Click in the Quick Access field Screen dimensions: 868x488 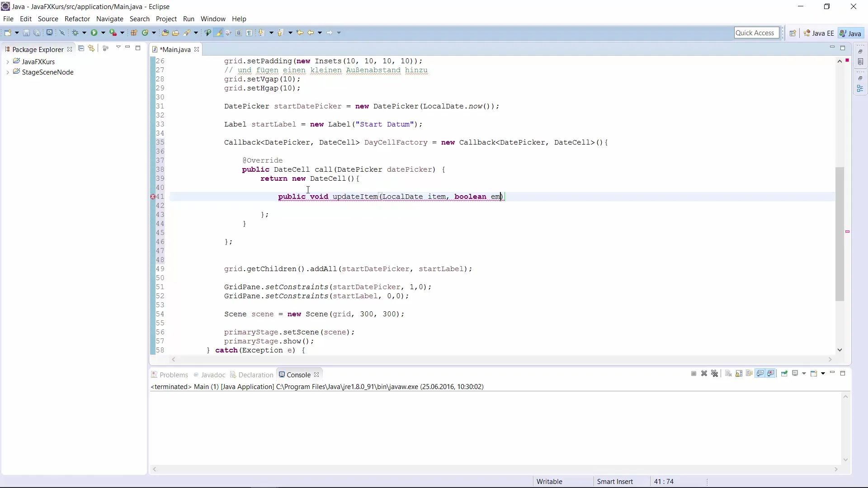(x=756, y=33)
